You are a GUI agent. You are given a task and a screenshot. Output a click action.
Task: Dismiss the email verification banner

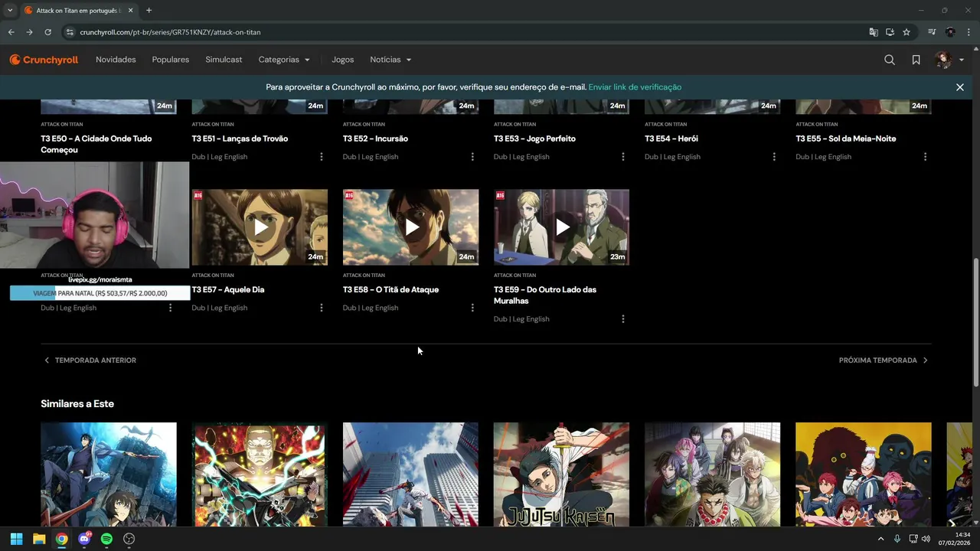[x=959, y=87]
